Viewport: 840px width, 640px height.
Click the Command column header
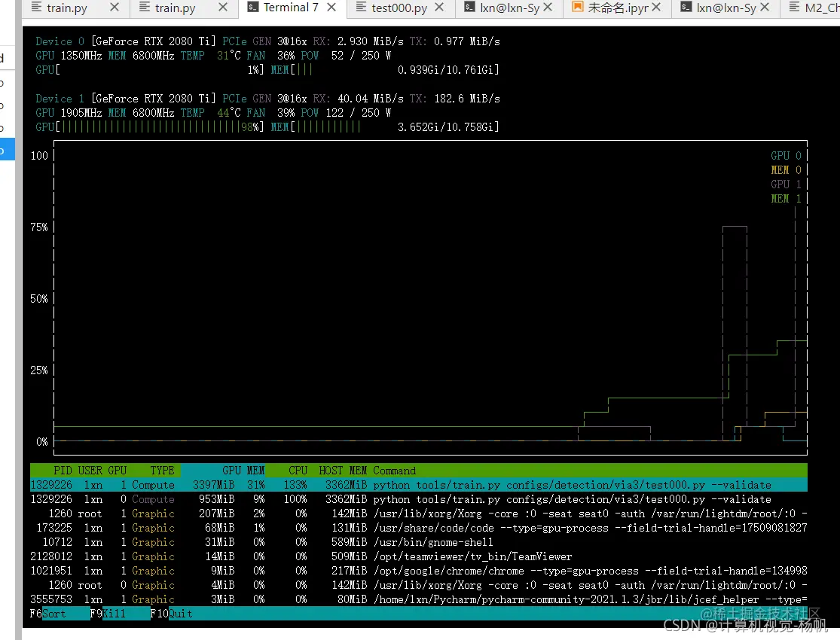(x=394, y=471)
